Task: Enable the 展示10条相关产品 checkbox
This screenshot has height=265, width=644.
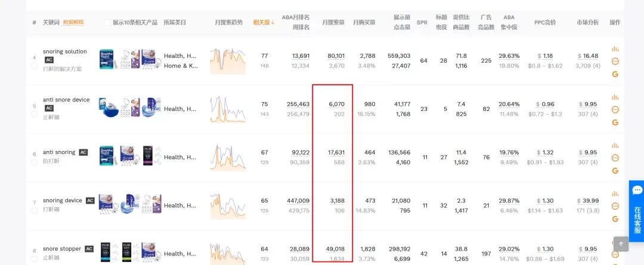Action: tap(107, 23)
